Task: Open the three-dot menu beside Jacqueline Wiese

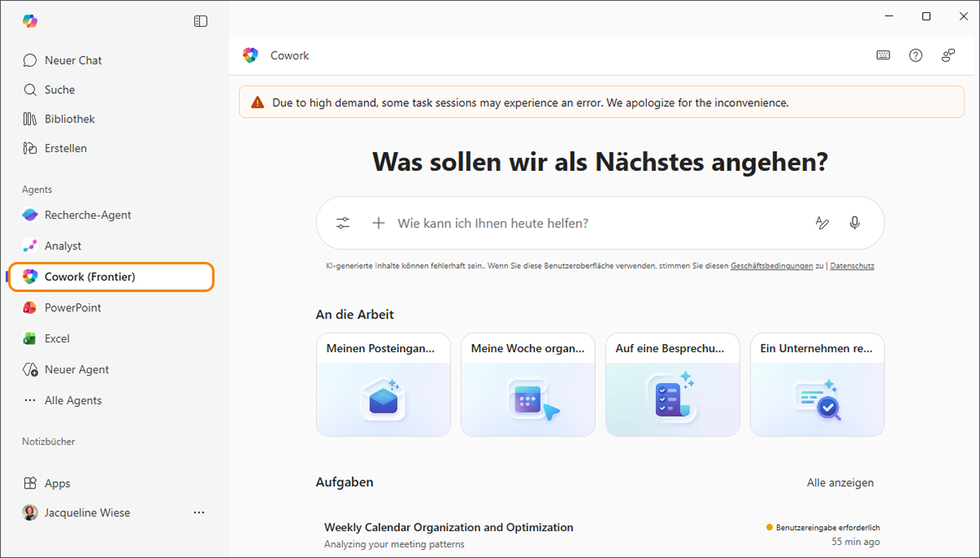Action: click(198, 513)
